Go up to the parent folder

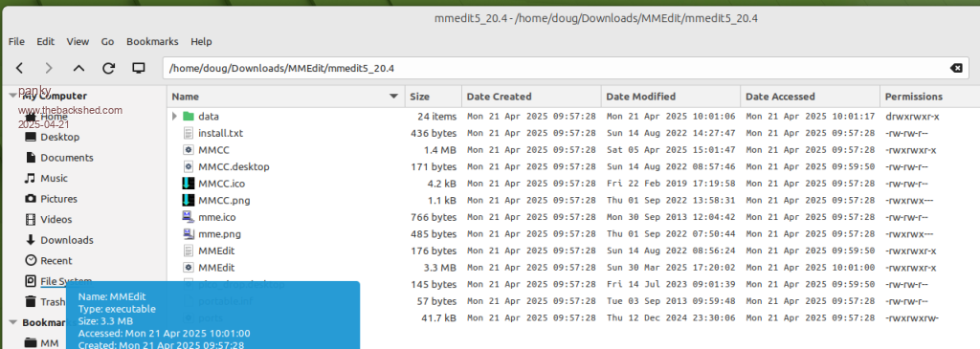pos(78,68)
